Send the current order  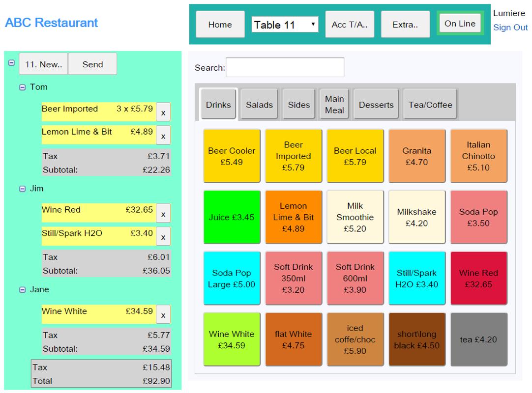coord(92,64)
